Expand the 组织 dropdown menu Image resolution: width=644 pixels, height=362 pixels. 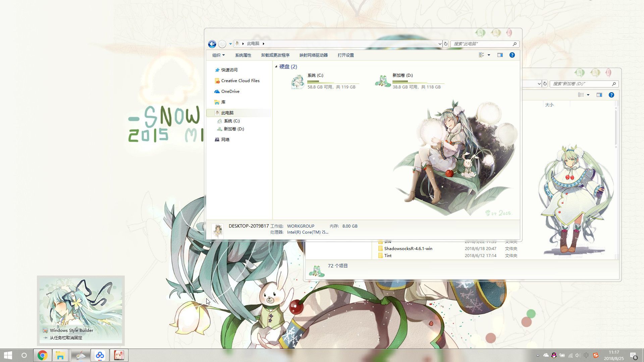pos(218,55)
